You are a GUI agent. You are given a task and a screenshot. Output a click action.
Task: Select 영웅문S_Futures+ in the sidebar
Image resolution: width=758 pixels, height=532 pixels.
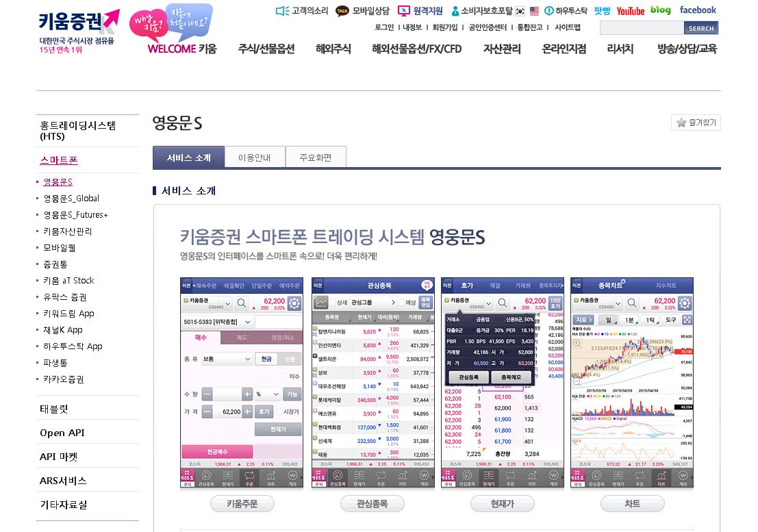click(x=75, y=214)
